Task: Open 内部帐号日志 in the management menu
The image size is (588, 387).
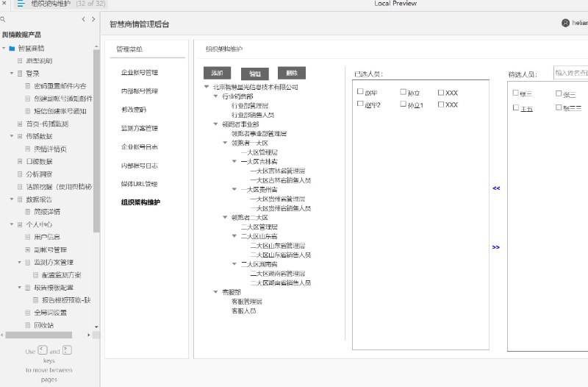Action: (140, 166)
